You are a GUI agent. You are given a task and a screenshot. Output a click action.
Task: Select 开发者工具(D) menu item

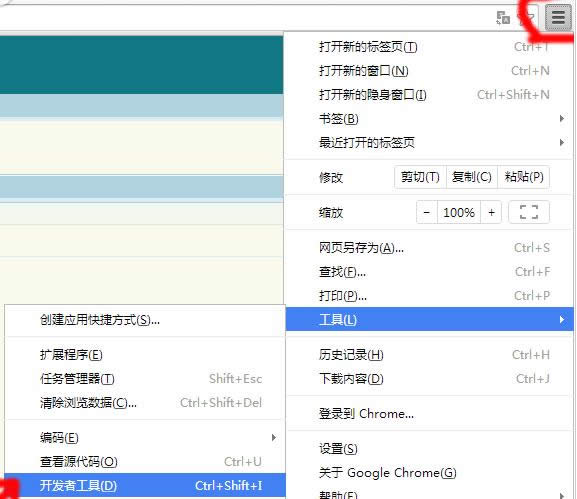click(145, 485)
